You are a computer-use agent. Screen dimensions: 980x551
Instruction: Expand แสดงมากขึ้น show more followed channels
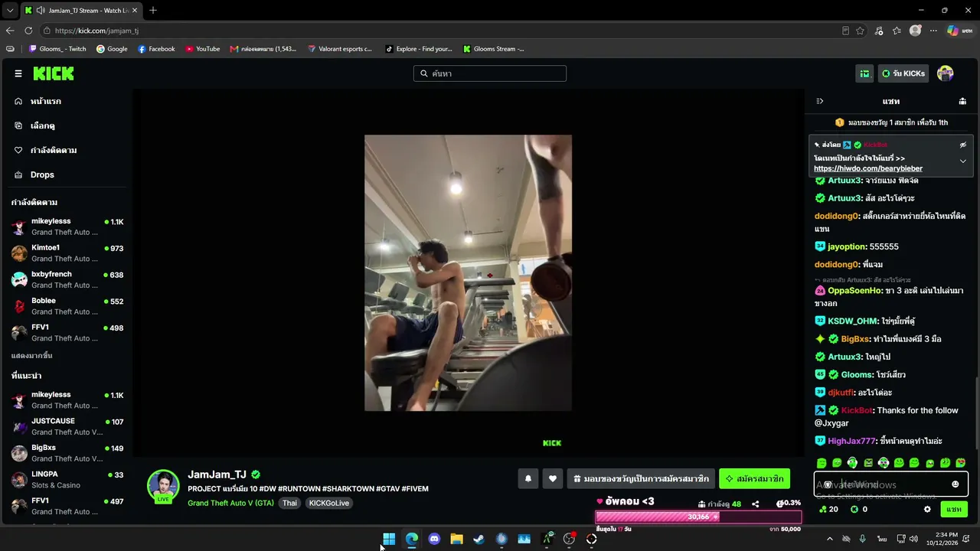[x=31, y=356]
